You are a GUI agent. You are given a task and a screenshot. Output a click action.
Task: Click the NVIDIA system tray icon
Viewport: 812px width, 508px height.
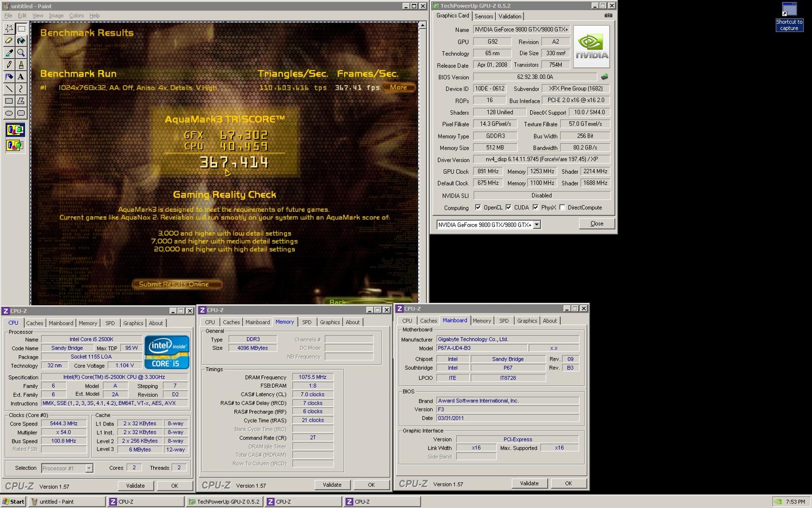(x=777, y=502)
